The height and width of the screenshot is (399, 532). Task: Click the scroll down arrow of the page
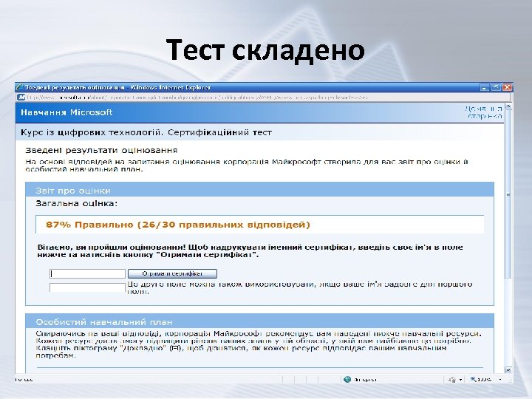tap(508, 370)
